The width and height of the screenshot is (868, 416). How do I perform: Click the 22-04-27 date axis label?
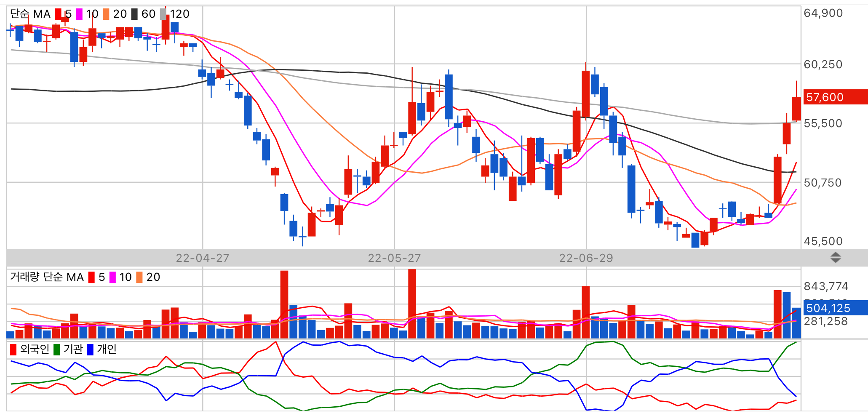point(203,258)
